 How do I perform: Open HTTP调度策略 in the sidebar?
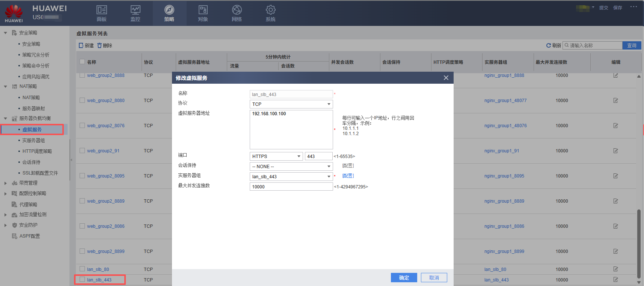pyautogui.click(x=37, y=151)
